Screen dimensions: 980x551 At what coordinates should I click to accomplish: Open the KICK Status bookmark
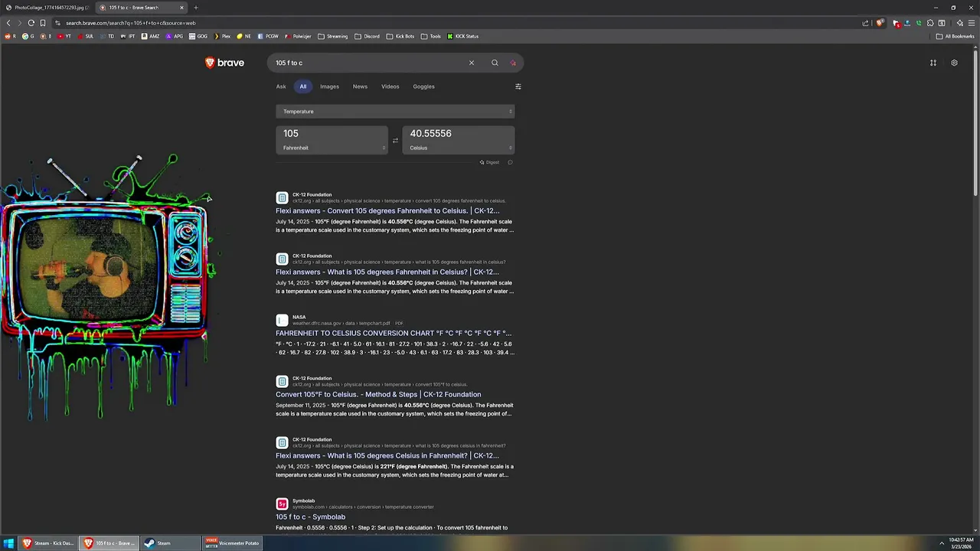click(x=462, y=36)
